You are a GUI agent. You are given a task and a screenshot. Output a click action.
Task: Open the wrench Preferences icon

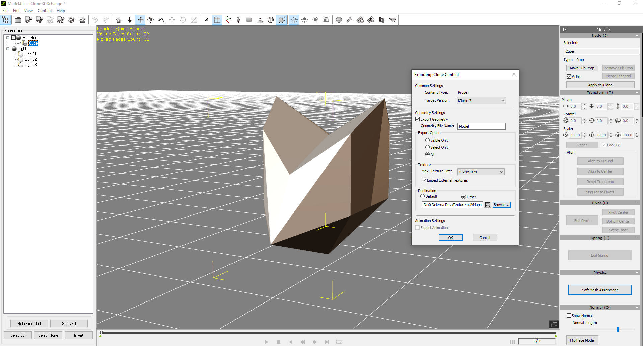click(349, 20)
